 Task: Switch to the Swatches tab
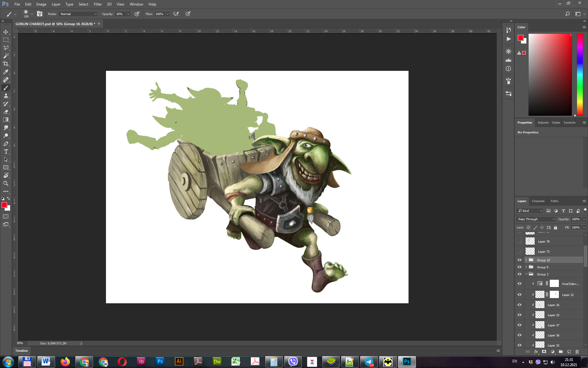(x=569, y=123)
